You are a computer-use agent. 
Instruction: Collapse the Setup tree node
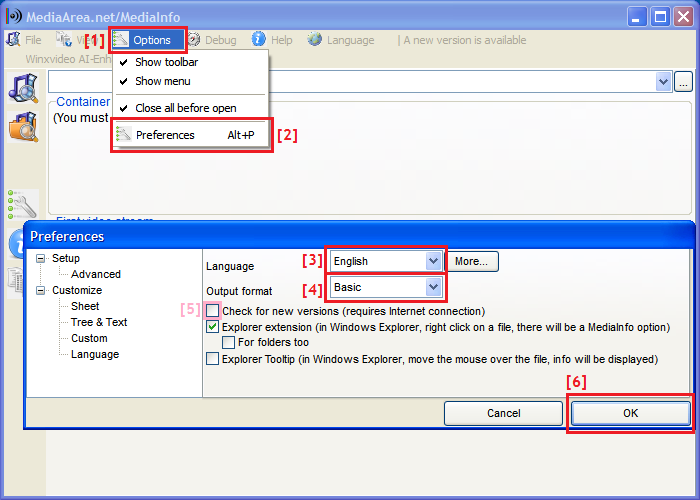point(41,258)
